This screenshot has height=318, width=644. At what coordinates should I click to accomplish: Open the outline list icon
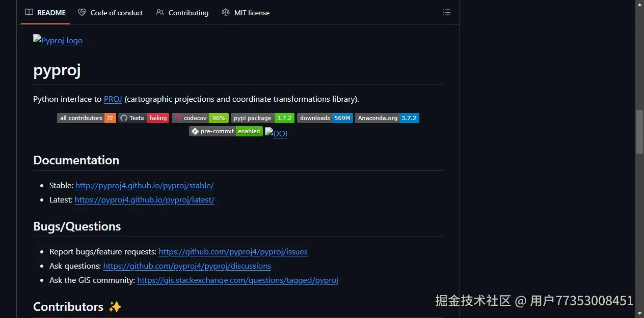coord(447,12)
